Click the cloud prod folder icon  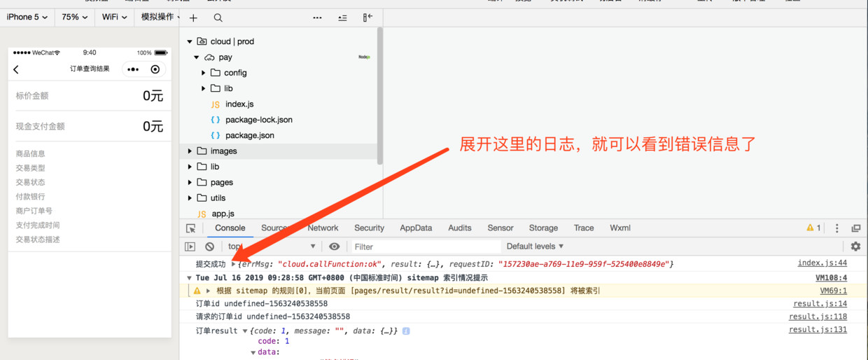(x=202, y=41)
